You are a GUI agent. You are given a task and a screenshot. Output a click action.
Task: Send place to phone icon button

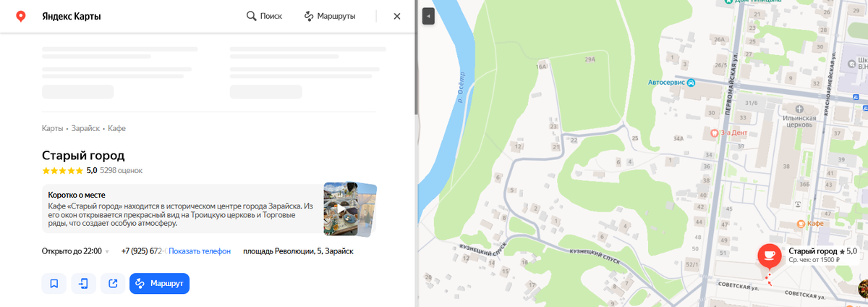84,283
